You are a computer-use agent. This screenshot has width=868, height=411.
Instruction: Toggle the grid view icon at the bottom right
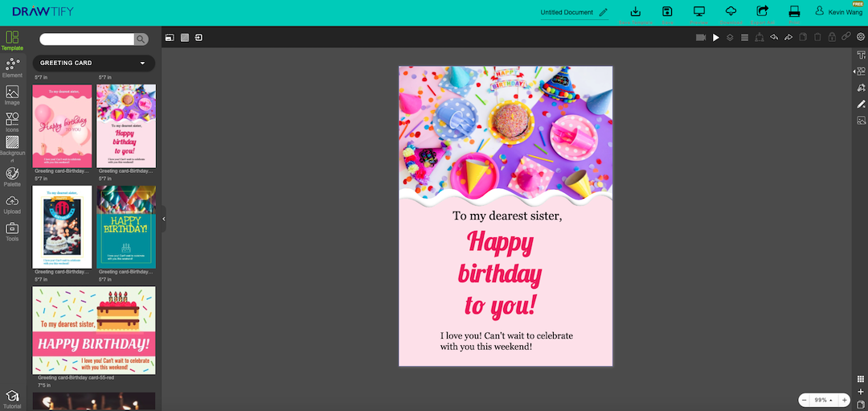point(861,380)
